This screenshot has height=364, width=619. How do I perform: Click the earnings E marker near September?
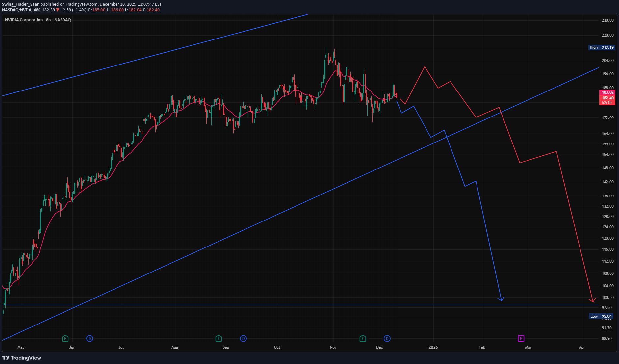coord(218,338)
